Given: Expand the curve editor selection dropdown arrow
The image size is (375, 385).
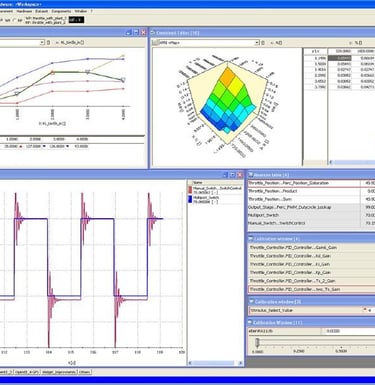Looking at the screenshot, I should pos(42,42).
